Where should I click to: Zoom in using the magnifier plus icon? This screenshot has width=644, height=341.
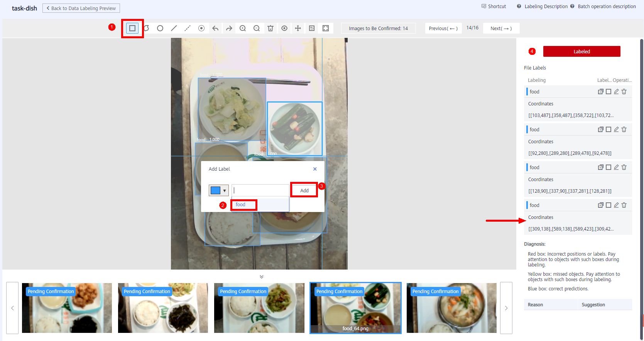[x=243, y=28]
